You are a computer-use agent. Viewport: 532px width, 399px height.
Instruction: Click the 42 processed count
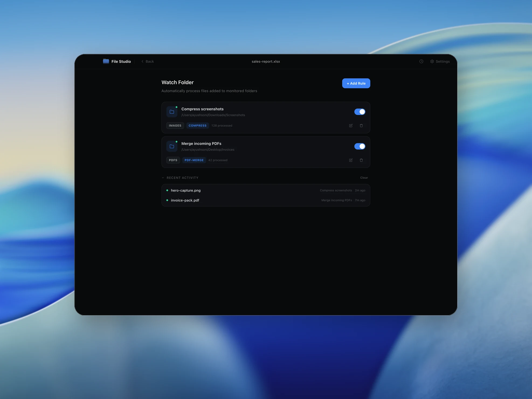click(x=218, y=160)
